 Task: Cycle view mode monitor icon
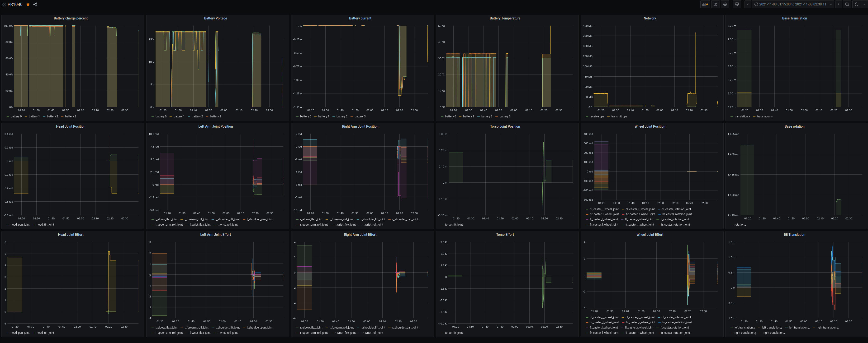tap(737, 4)
